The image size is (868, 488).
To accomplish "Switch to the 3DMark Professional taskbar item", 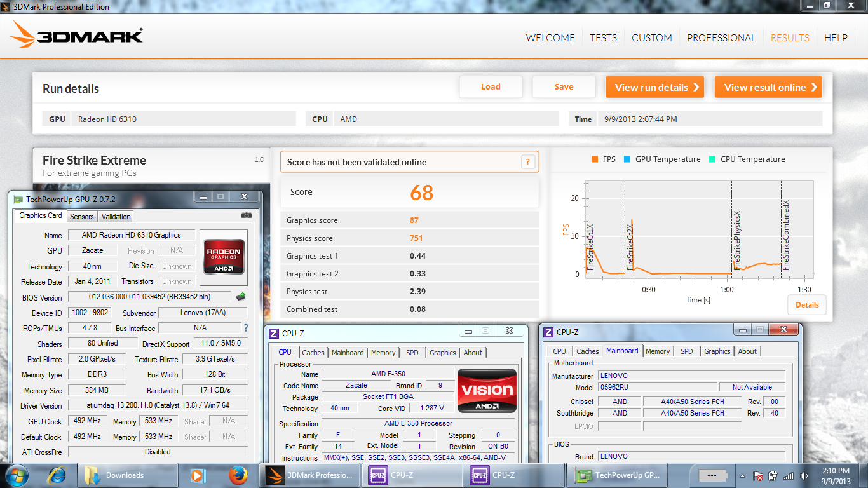I will (x=309, y=475).
